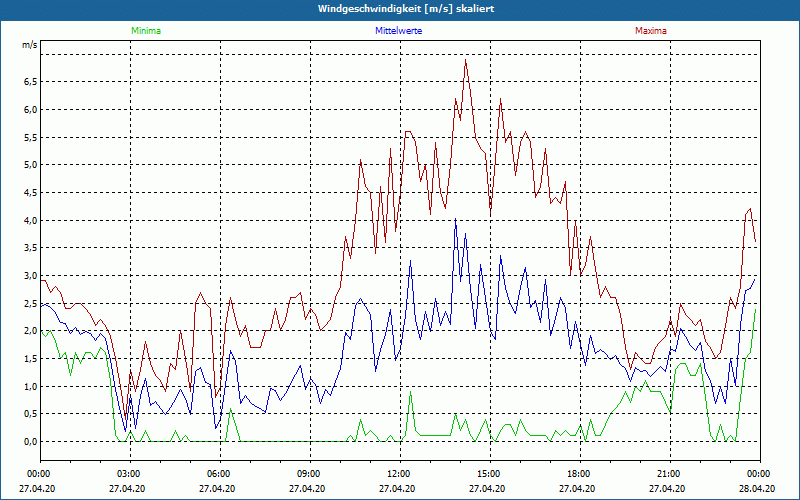This screenshot has height=500, width=800.
Task: Select the 3,5 y-axis value
Action: 31,248
